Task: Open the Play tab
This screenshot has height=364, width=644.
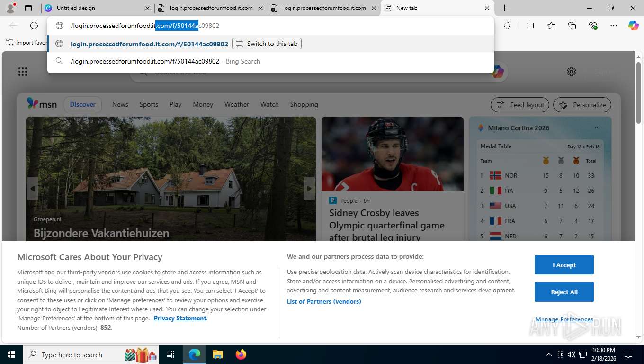Action: (x=176, y=104)
